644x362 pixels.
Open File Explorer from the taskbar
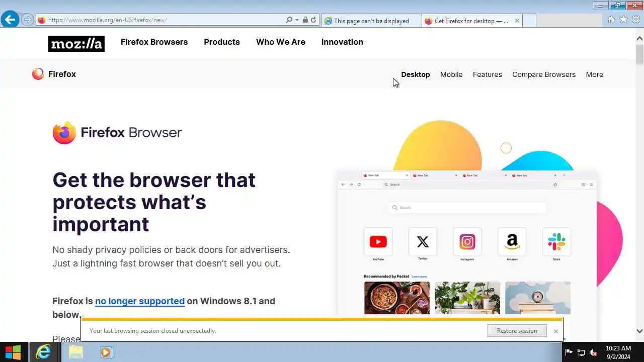click(x=75, y=352)
